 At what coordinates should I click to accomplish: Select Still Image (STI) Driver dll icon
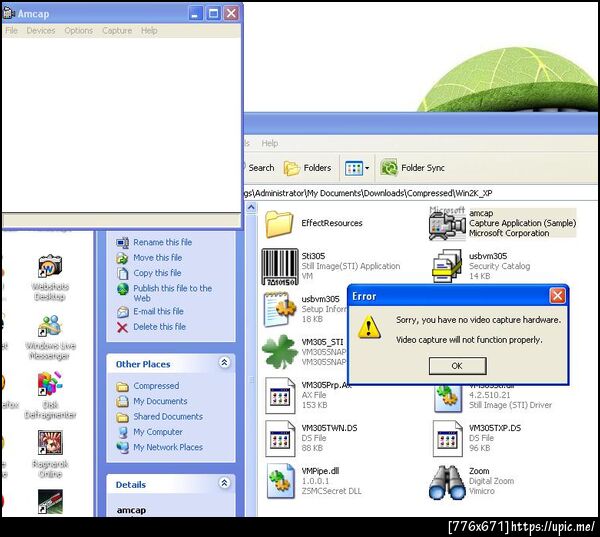pyautogui.click(x=447, y=399)
